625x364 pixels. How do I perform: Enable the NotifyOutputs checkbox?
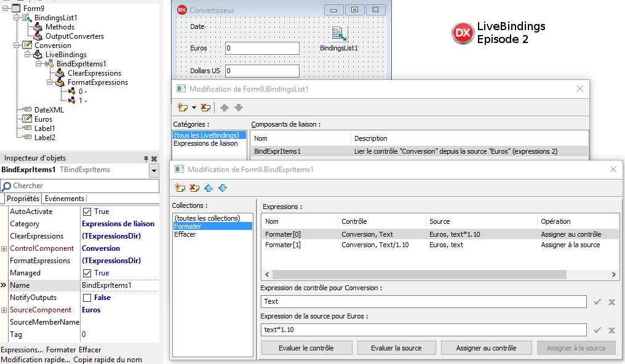[87, 298]
